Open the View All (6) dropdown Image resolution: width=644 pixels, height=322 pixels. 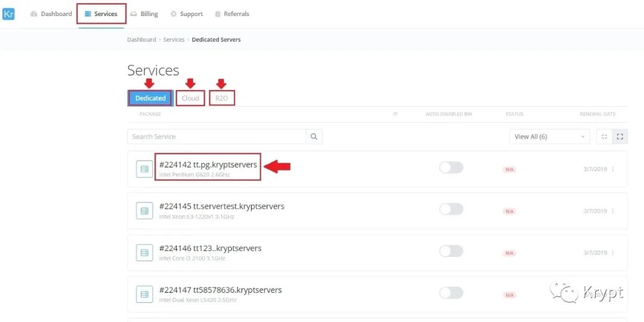point(549,137)
